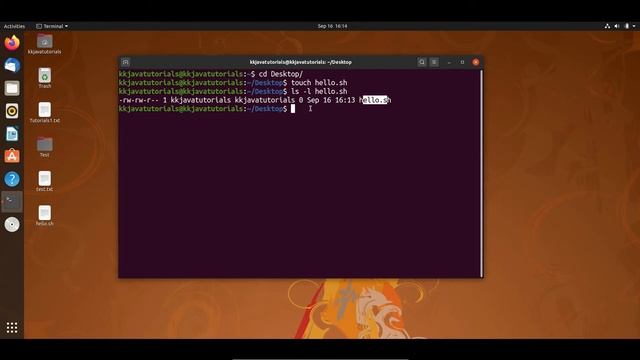Click the terminal vertical scrollbar
The height and width of the screenshot is (360, 640).
[x=482, y=173]
